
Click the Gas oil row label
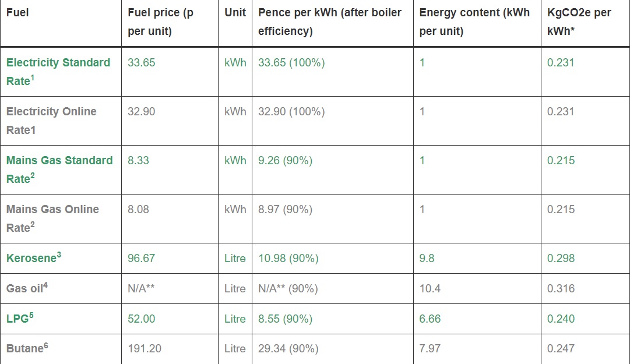(x=27, y=288)
